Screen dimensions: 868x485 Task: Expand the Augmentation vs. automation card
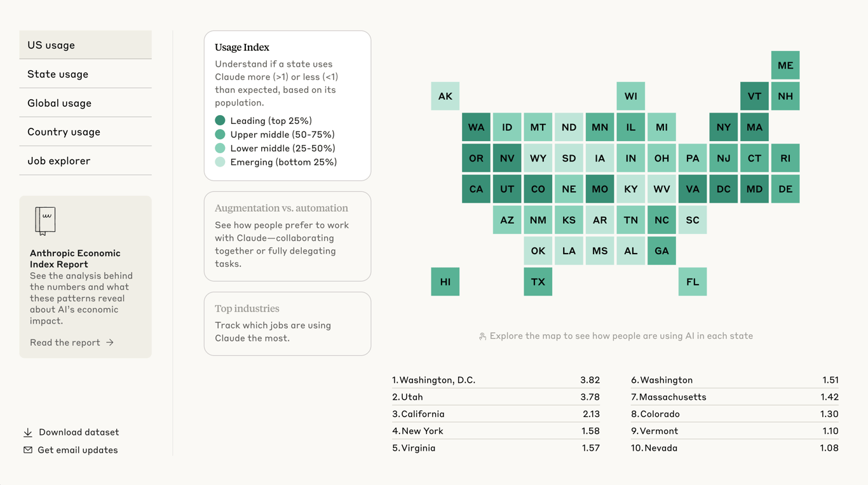pyautogui.click(x=287, y=236)
